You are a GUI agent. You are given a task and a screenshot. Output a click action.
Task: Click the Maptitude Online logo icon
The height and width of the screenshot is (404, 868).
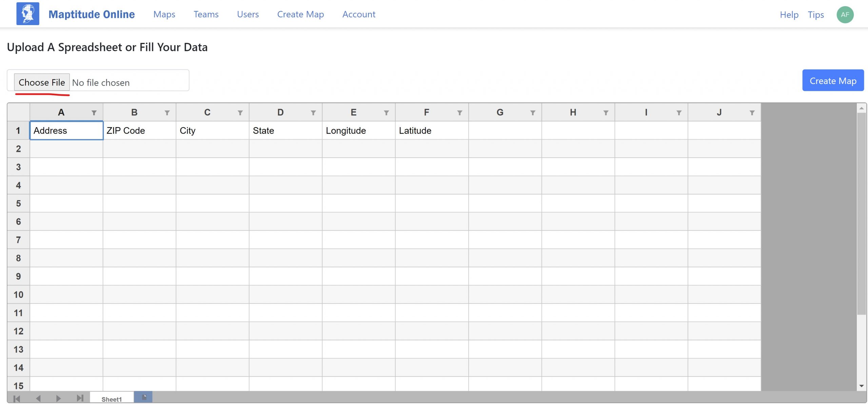28,14
